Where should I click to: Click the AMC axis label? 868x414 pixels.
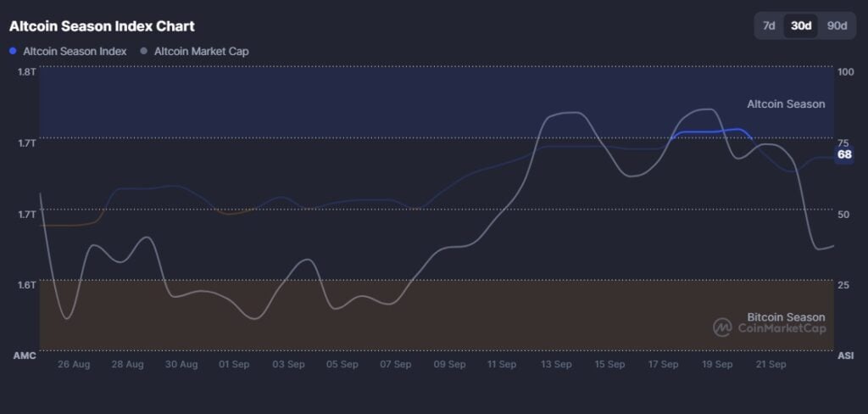25,355
